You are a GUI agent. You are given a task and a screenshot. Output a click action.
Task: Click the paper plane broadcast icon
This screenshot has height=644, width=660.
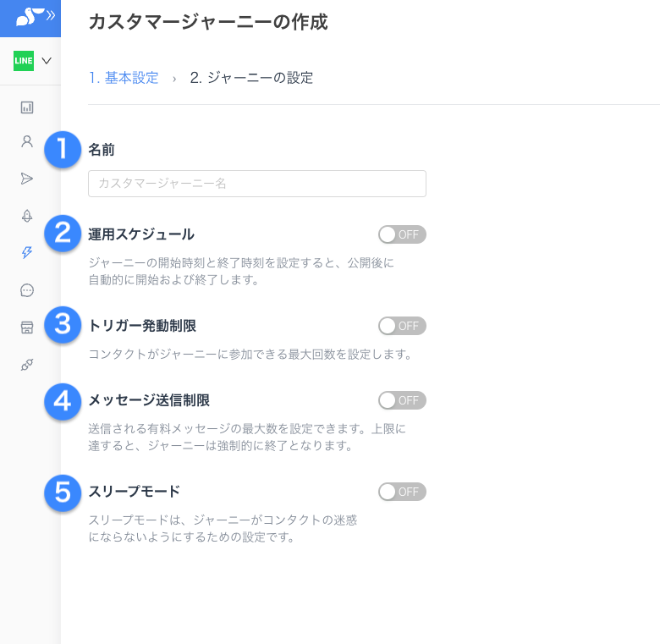[27, 178]
